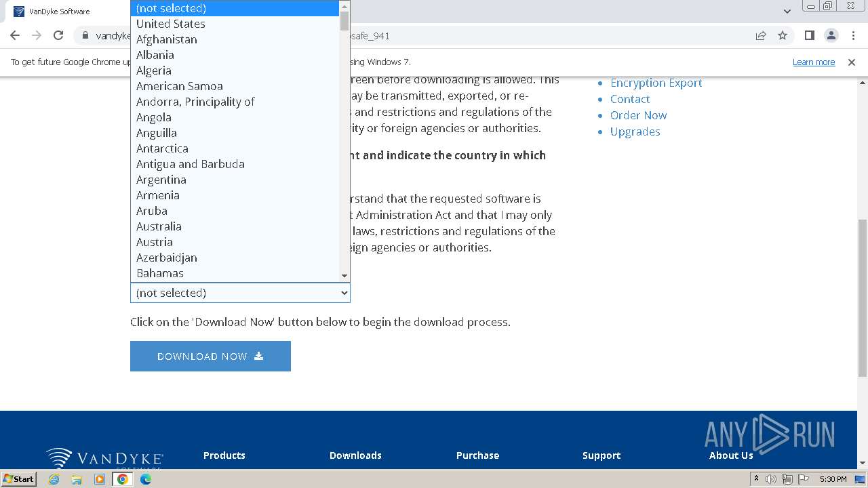Open the Contact sidebar link
Image resolution: width=868 pixels, height=488 pixels.
click(630, 99)
